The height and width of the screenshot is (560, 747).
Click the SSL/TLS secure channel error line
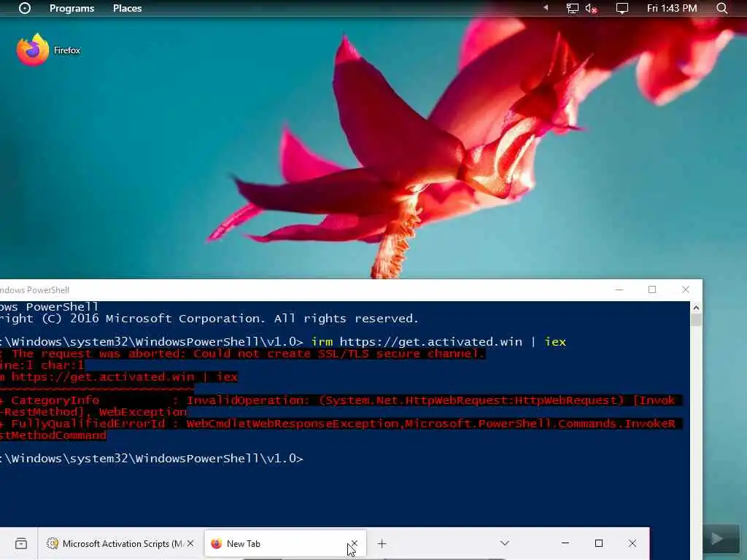[242, 354]
